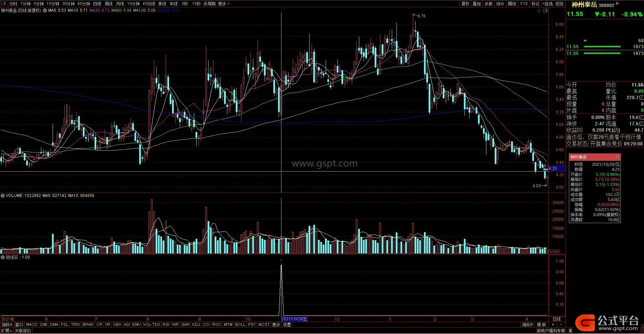Open 关联报价 related quotes

coord(23,331)
